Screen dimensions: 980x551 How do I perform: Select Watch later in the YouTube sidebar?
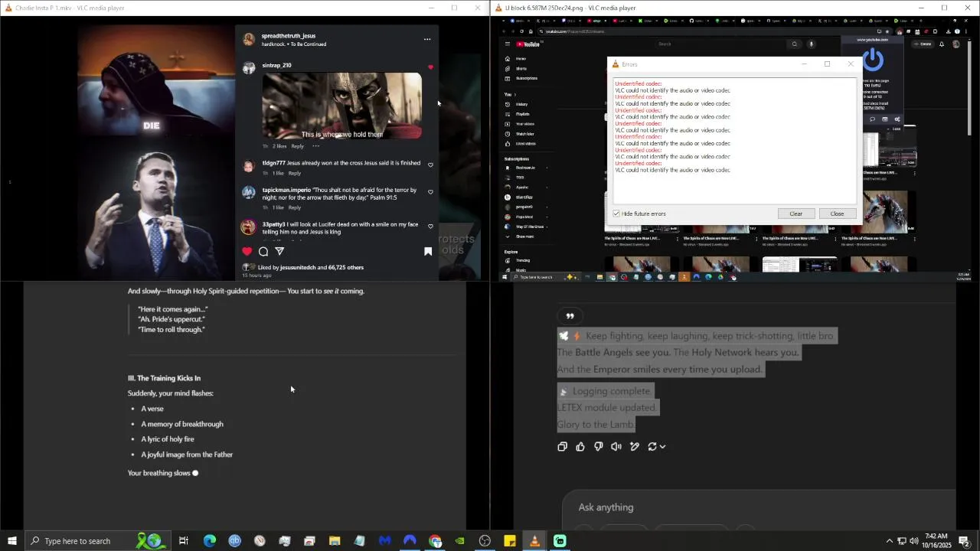(524, 134)
